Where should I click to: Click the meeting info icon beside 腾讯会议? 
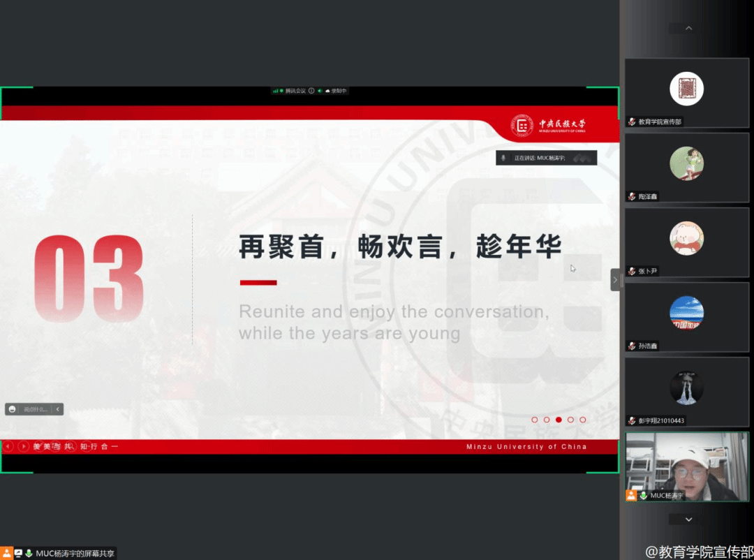point(311,91)
